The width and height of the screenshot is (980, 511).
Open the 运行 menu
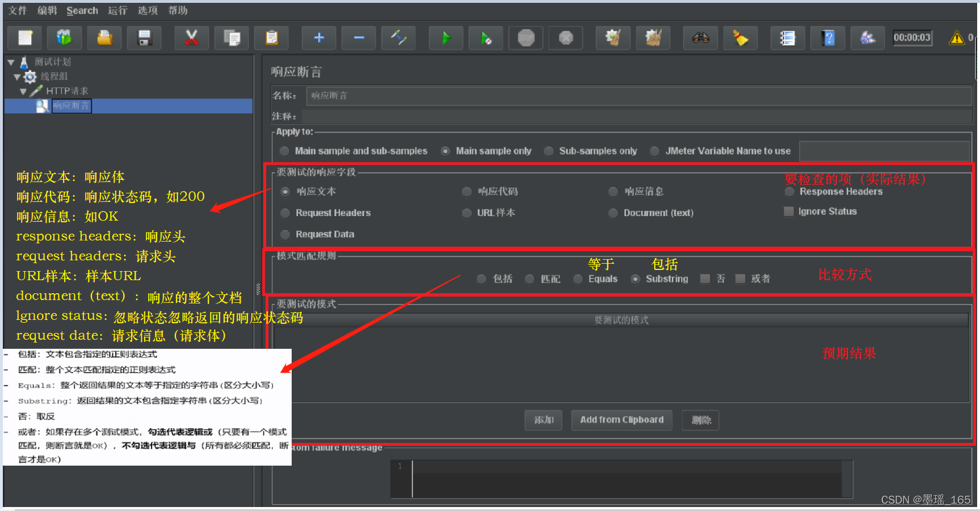(117, 10)
